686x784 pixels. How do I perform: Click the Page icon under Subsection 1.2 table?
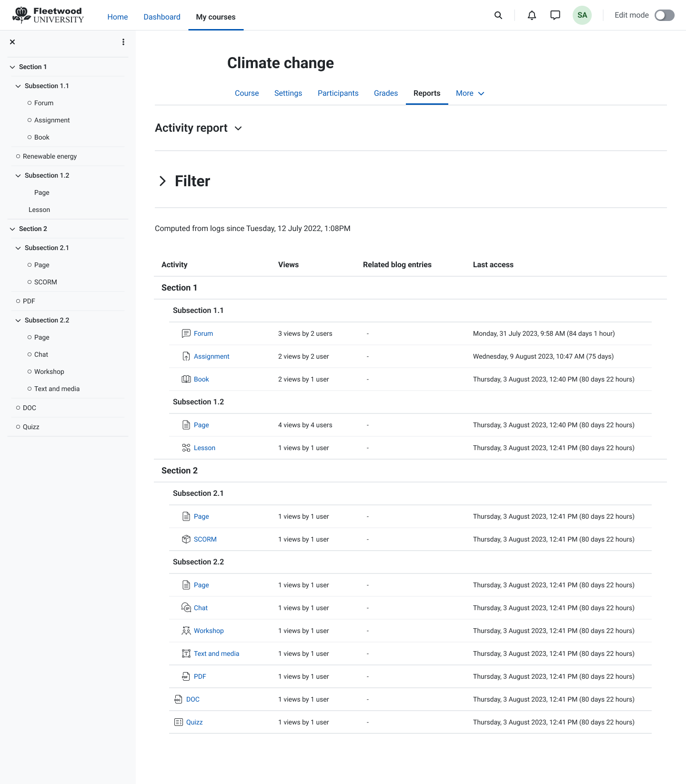click(x=186, y=425)
